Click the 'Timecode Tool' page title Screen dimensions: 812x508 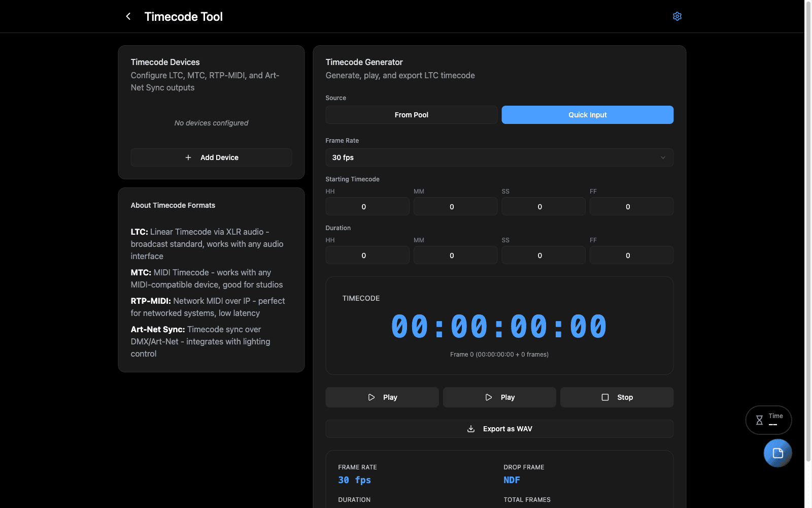(x=184, y=17)
